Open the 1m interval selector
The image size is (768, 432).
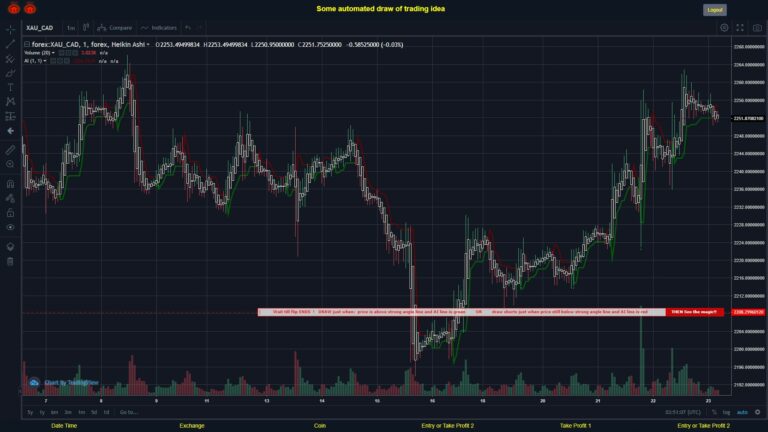(x=71, y=28)
